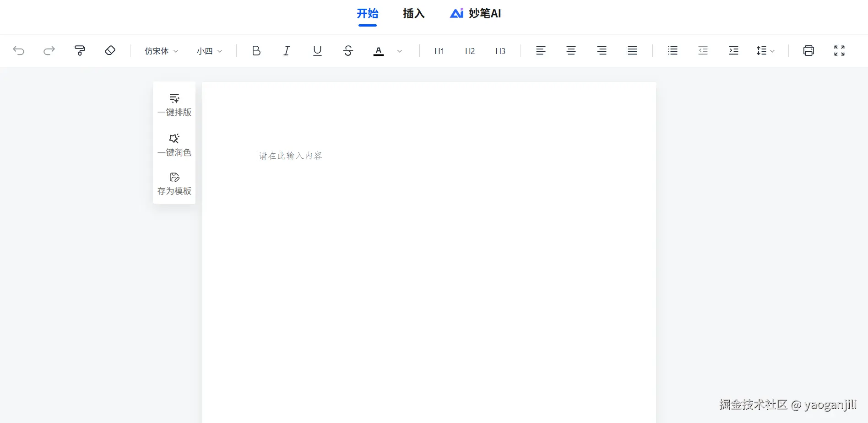Apply H2 heading style
The height and width of the screenshot is (423, 868).
[470, 51]
